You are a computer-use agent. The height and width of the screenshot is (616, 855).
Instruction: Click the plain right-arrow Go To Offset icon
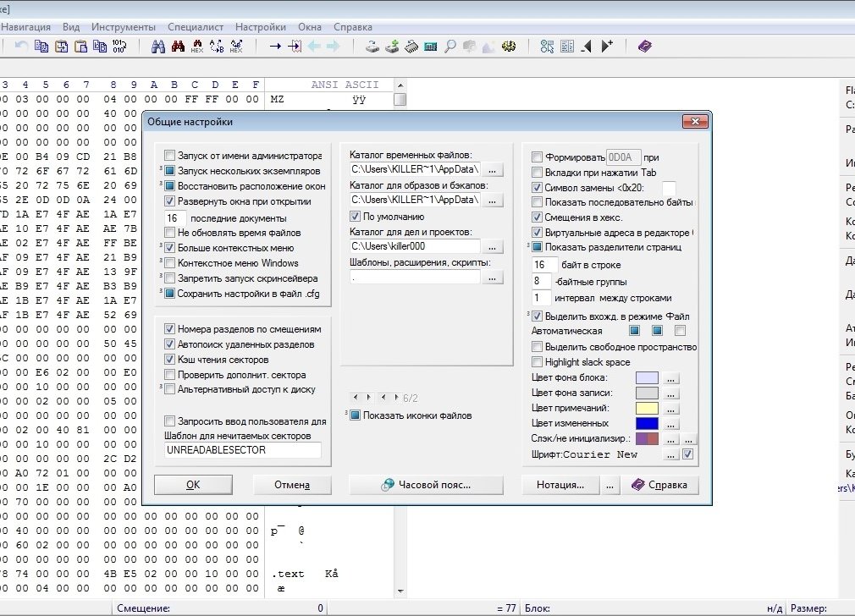point(275,47)
